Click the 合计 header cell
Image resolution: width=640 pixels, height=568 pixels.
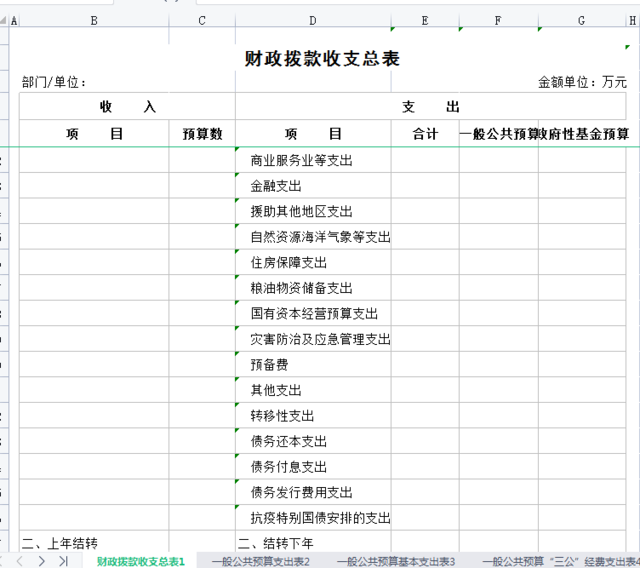click(425, 134)
